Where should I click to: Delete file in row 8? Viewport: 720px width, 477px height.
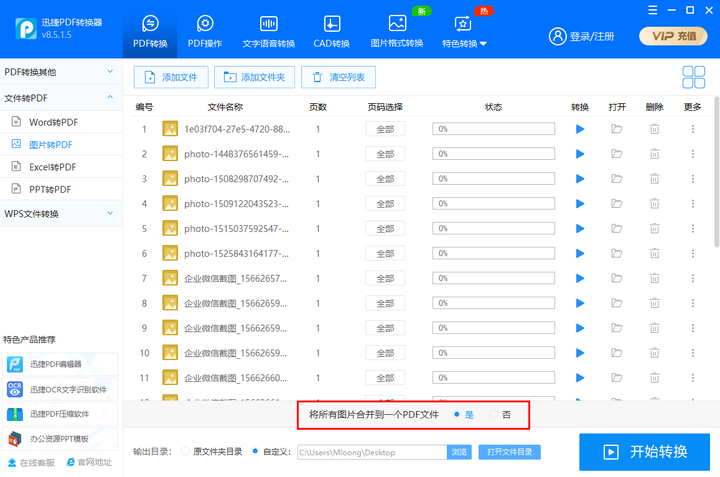(x=654, y=303)
